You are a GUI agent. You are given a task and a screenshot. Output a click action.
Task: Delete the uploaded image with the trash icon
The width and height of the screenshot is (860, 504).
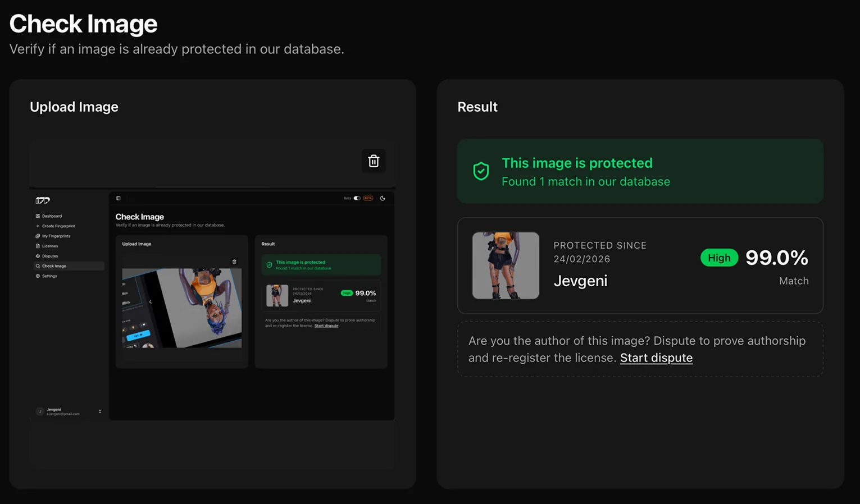coord(374,161)
